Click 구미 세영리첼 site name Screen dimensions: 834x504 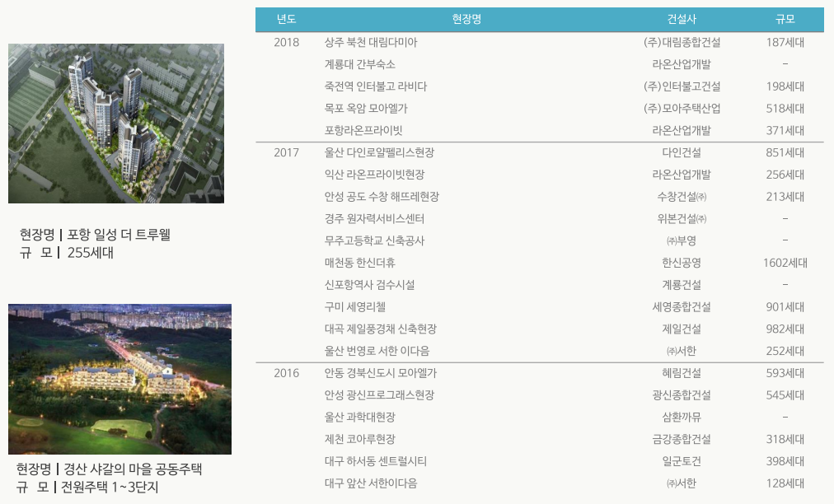pyautogui.click(x=354, y=307)
